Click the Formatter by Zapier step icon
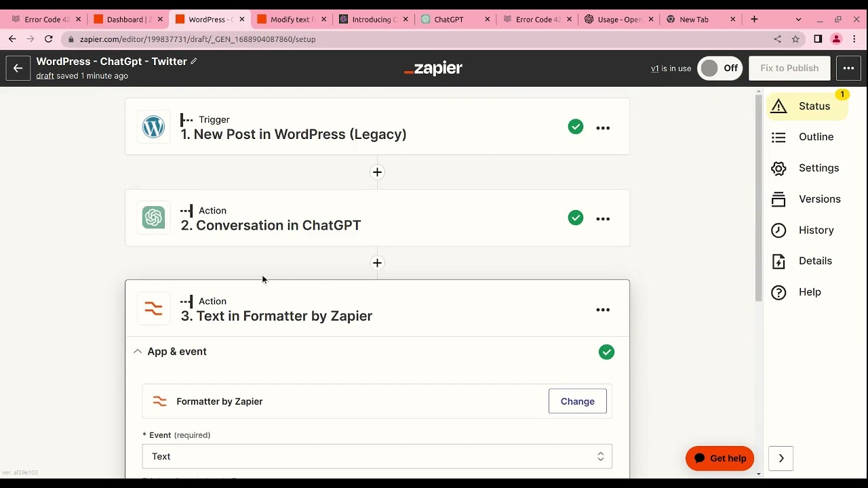The image size is (868, 488). point(154,309)
